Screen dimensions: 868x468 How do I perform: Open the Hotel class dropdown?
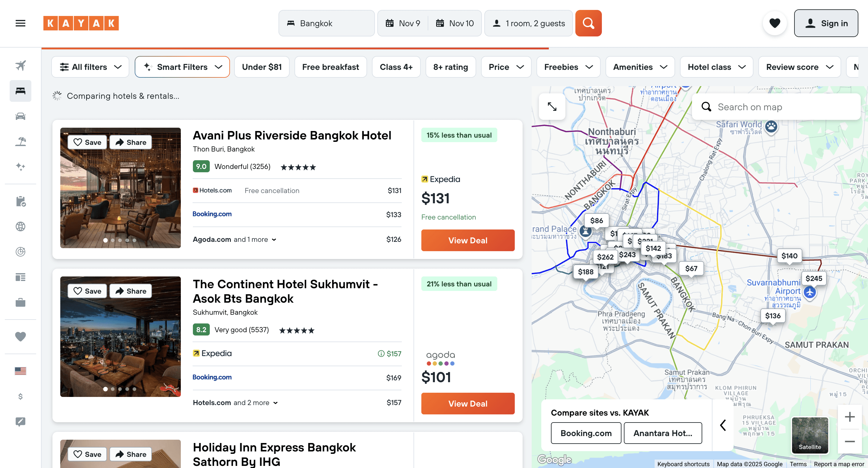pyautogui.click(x=716, y=67)
